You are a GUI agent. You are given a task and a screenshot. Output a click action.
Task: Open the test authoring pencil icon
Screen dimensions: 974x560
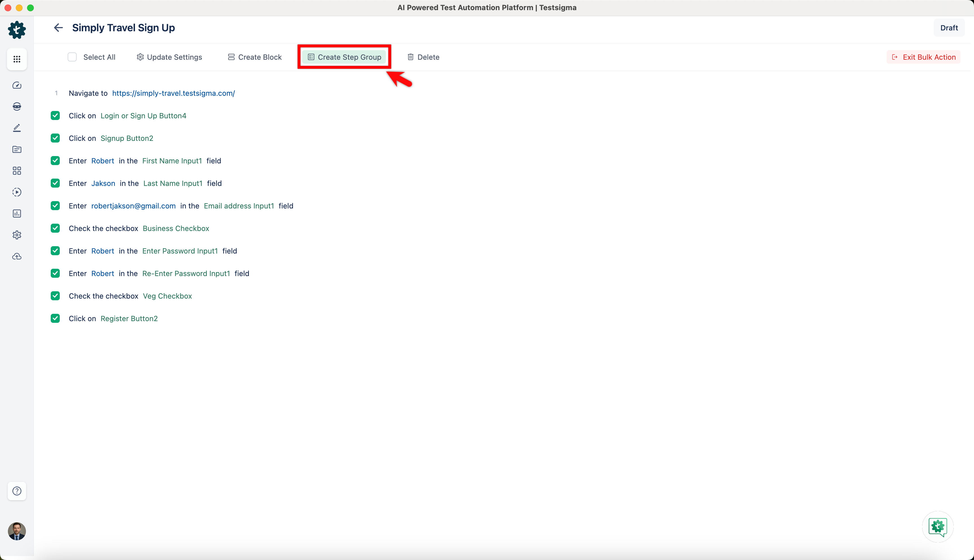pos(17,128)
